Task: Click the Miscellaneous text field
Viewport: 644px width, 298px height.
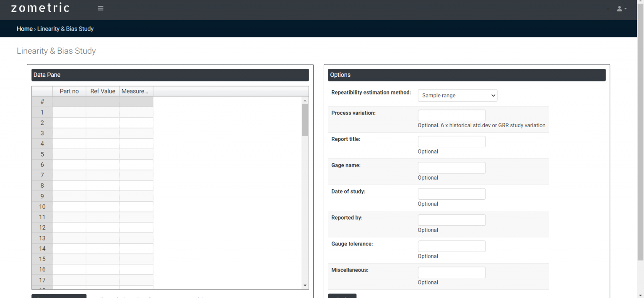Action: pyautogui.click(x=452, y=272)
